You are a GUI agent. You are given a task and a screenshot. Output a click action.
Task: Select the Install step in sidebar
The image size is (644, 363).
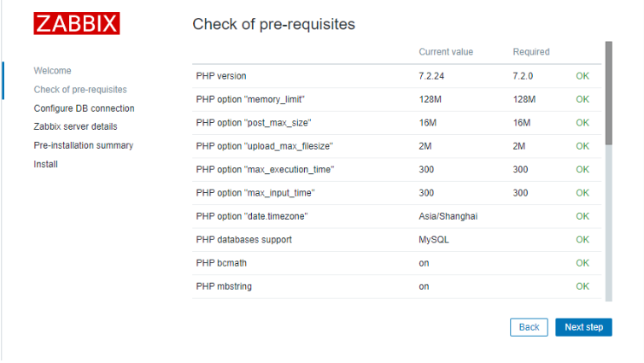click(45, 164)
